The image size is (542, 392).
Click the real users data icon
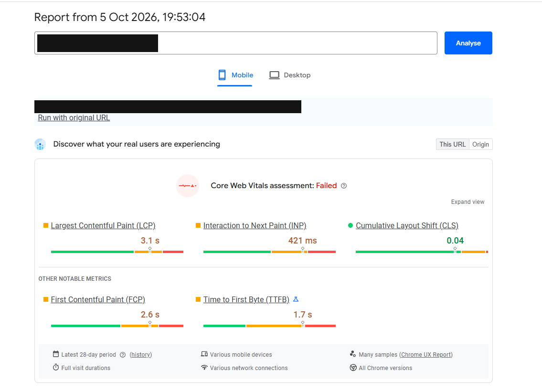pyautogui.click(x=40, y=145)
